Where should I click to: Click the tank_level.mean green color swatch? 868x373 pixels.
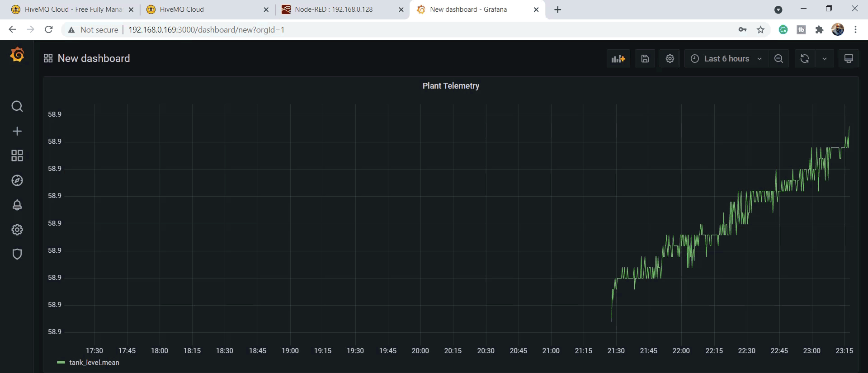tap(61, 363)
